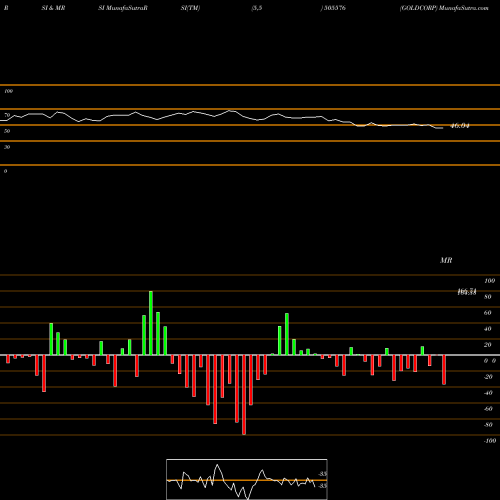This screenshot has width=500, height=500.
Task: Click the end point of the white RSI line
Action: coord(443,128)
